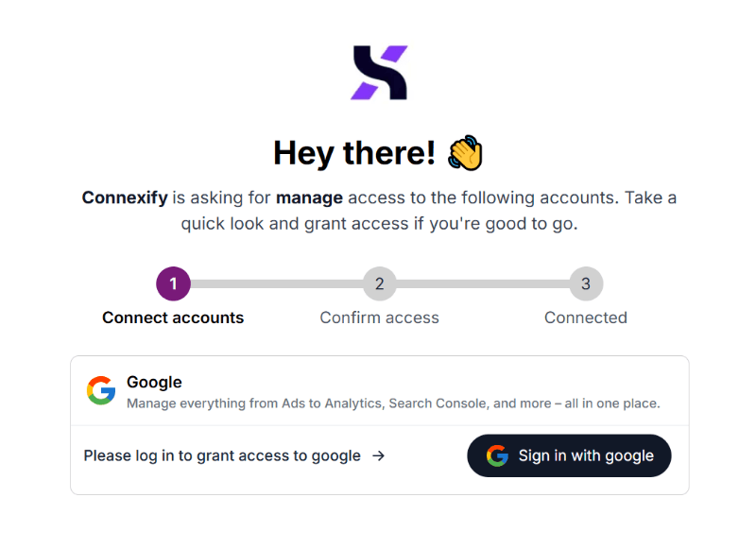Viewport: 756px width, 549px height.
Task: Select step 2 labeled Confirm access
Action: (380, 283)
